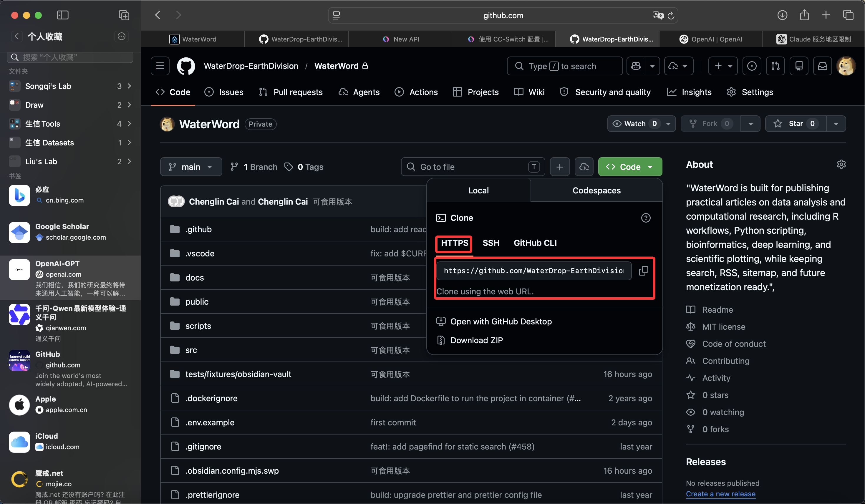Open GitHub global navigation hamburger menu
The width and height of the screenshot is (865, 504).
[160, 66]
